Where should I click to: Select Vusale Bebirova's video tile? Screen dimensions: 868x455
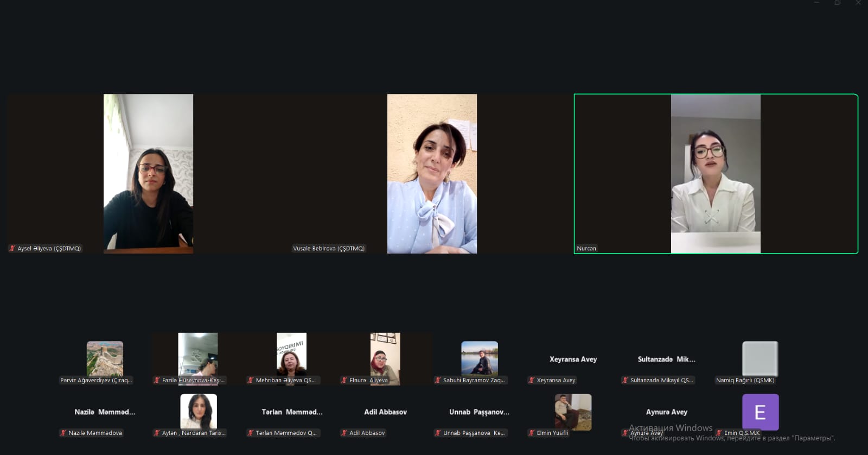pyautogui.click(x=432, y=174)
